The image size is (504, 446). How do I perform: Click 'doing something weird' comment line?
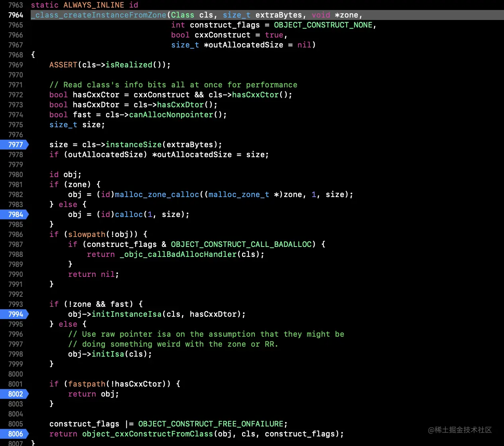click(173, 344)
